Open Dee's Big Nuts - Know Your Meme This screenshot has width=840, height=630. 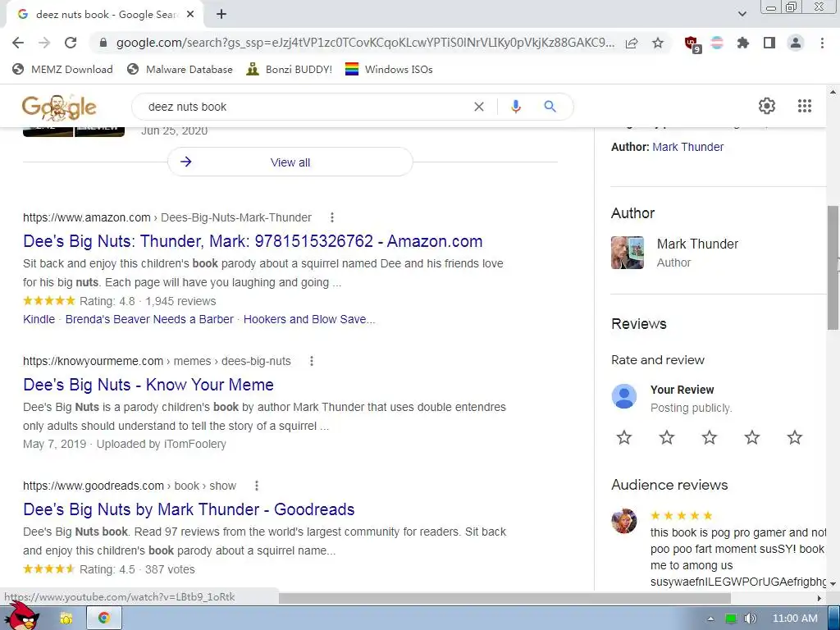pos(148,385)
